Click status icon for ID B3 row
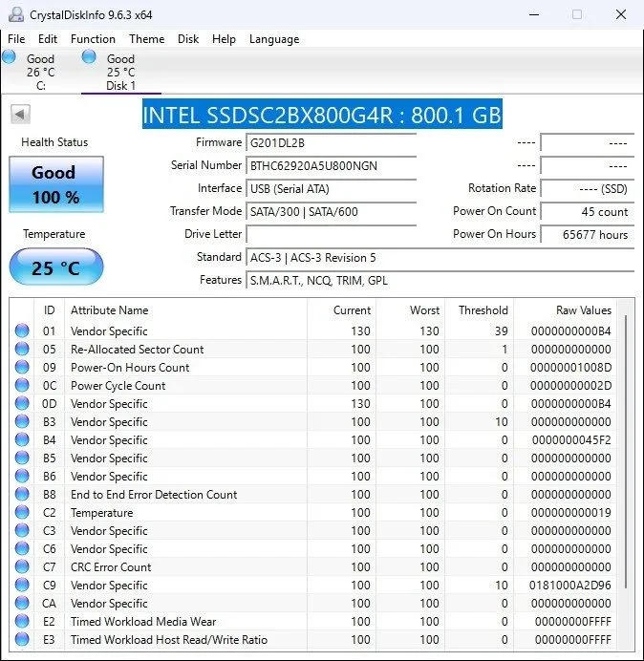This screenshot has width=644, height=661. 22,421
